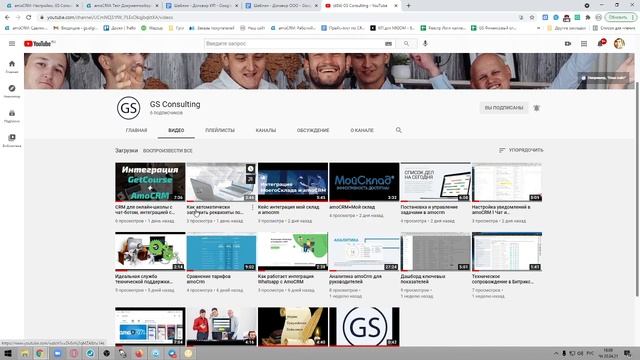This screenshot has width=640, height=360.
Task: Open video Как работает интеграция Whatsapp с AmoCRM
Action: pyautogui.click(x=286, y=279)
